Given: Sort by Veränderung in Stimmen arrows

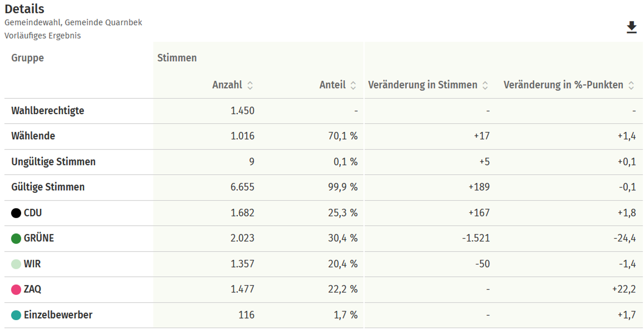Looking at the screenshot, I should [485, 85].
